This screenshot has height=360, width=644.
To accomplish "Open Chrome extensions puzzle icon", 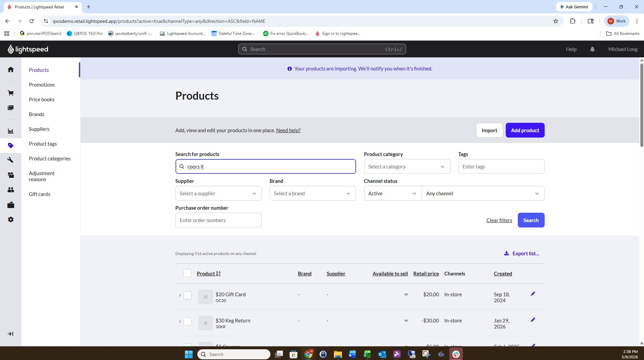I will 573,21.
